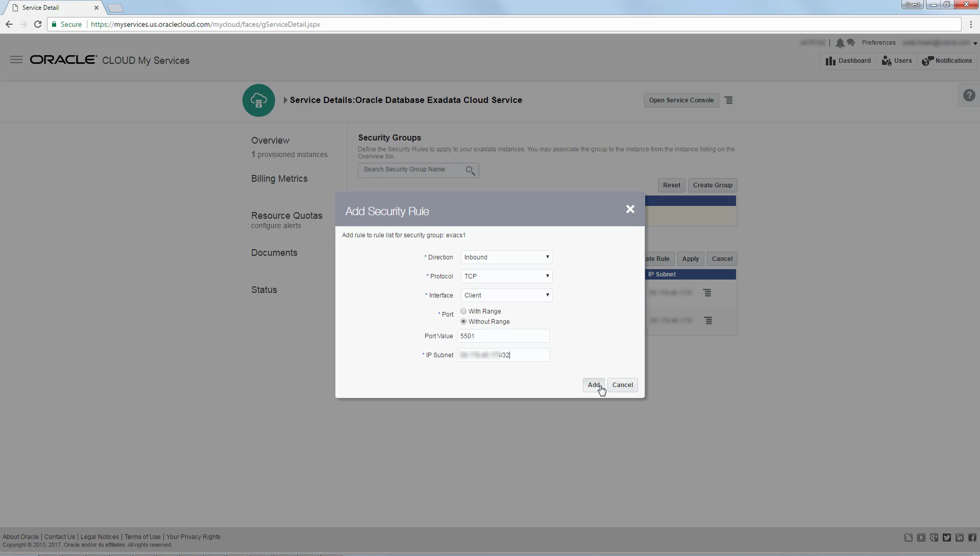
Task: Reload the page
Action: (x=38, y=24)
